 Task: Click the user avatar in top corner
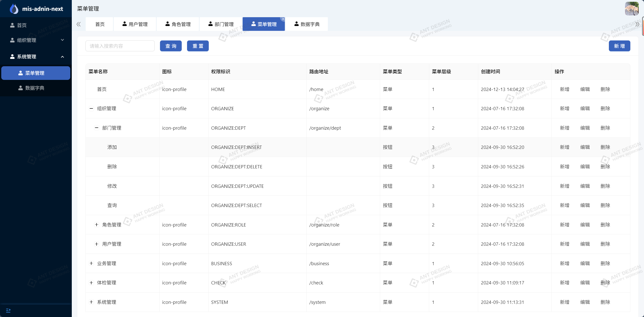click(x=632, y=9)
